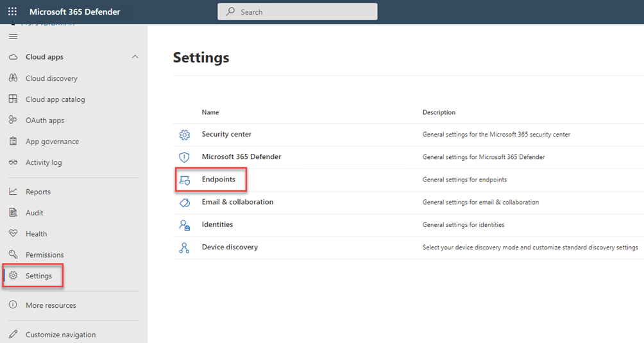Open Endpoints settings
The image size is (644, 343).
[x=219, y=180]
